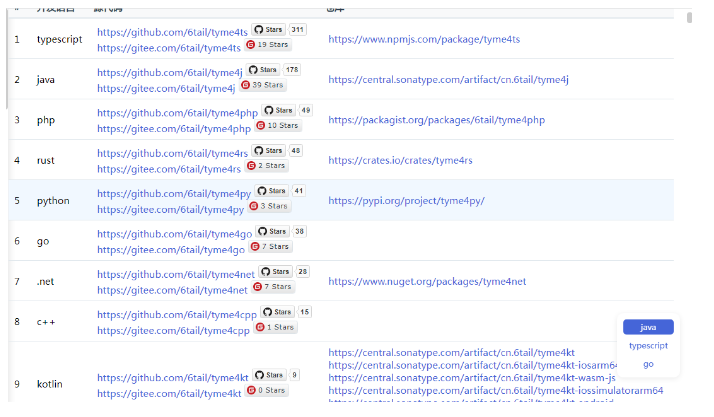Open the Gitee tyme4cpp repository link
This screenshot has height=417, width=714.
click(x=173, y=331)
